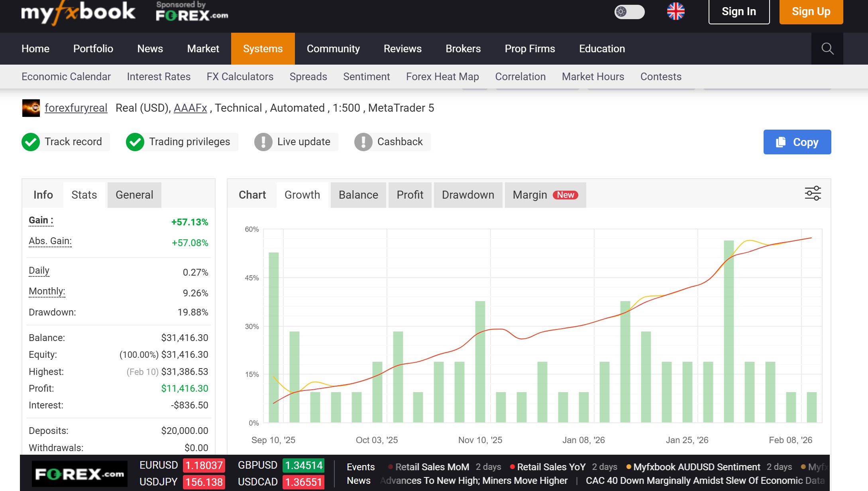Click the Cashback warning icon
The image size is (868, 491).
click(363, 142)
